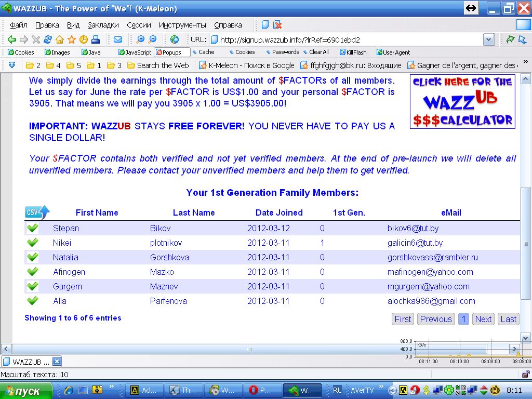Image resolution: width=532 pixels, height=399 pixels.
Task: Open the blue down-arrow bookmarks toolbar menu
Action: click(12, 65)
